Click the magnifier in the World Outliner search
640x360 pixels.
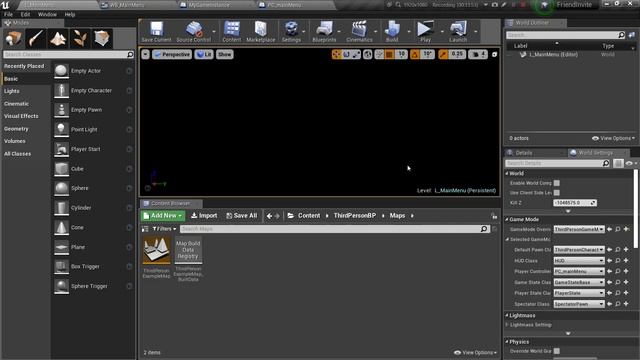click(621, 35)
